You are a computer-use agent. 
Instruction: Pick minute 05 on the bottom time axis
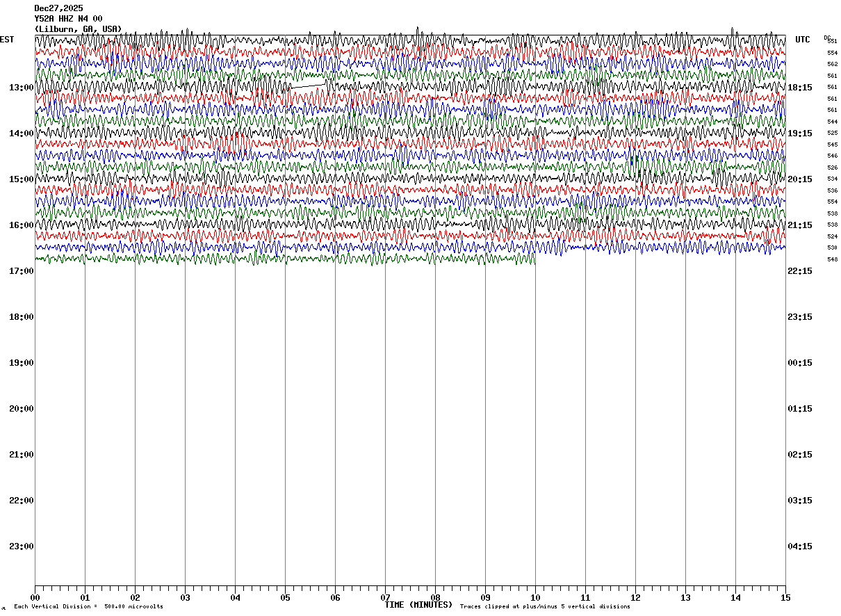click(x=285, y=597)
